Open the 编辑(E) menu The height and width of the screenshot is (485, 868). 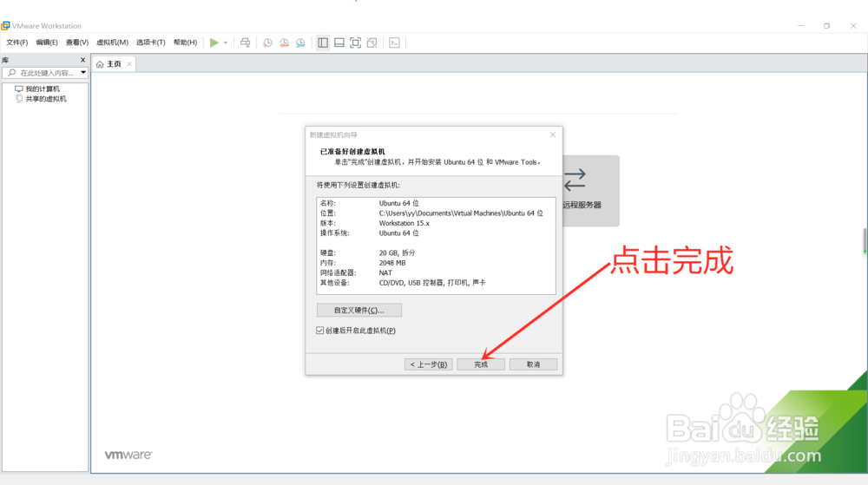(x=47, y=43)
